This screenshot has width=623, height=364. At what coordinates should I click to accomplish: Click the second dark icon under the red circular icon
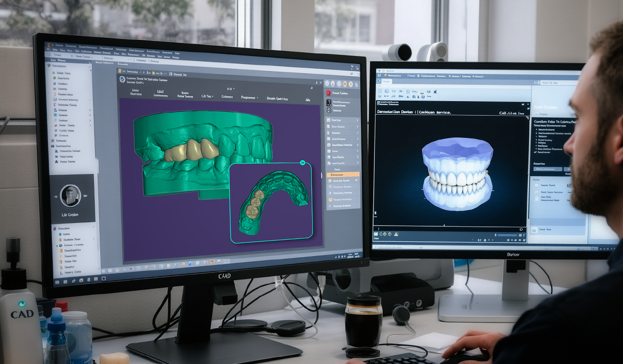(x=329, y=103)
